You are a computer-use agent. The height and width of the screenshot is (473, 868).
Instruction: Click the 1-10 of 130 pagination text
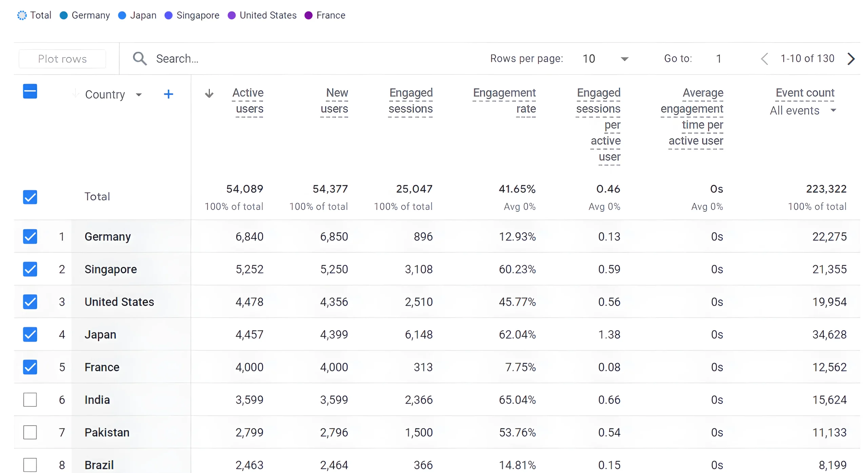click(807, 59)
